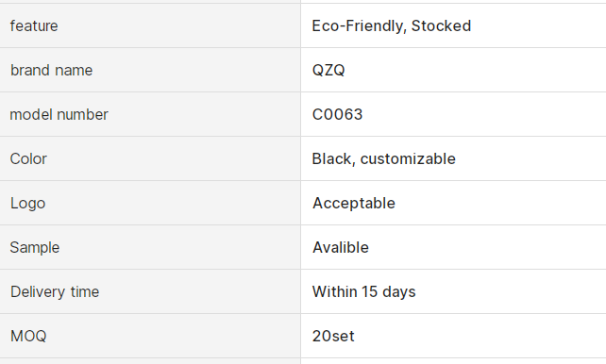
Task: Select the model number value 'C0063'
Action: pos(337,115)
